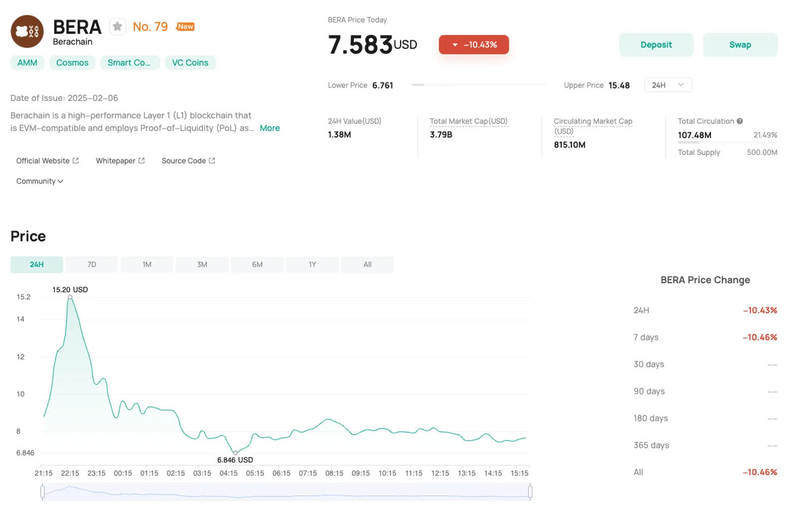Click the 365 days row label

[x=651, y=445]
